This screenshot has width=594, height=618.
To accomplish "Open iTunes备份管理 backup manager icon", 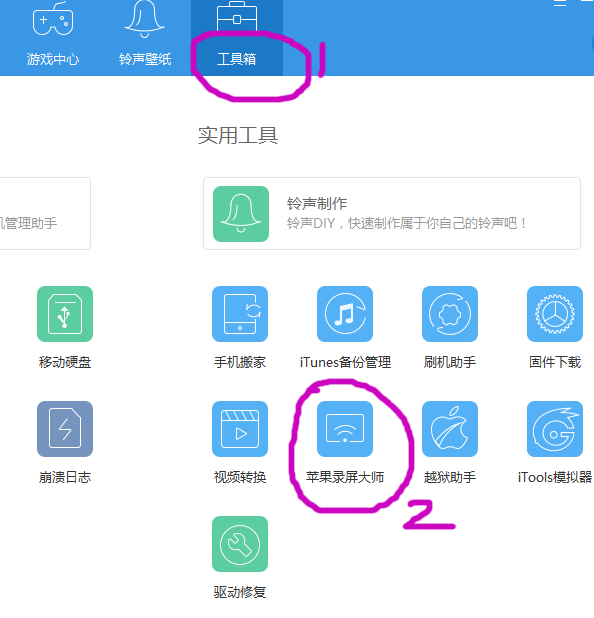I will (345, 314).
